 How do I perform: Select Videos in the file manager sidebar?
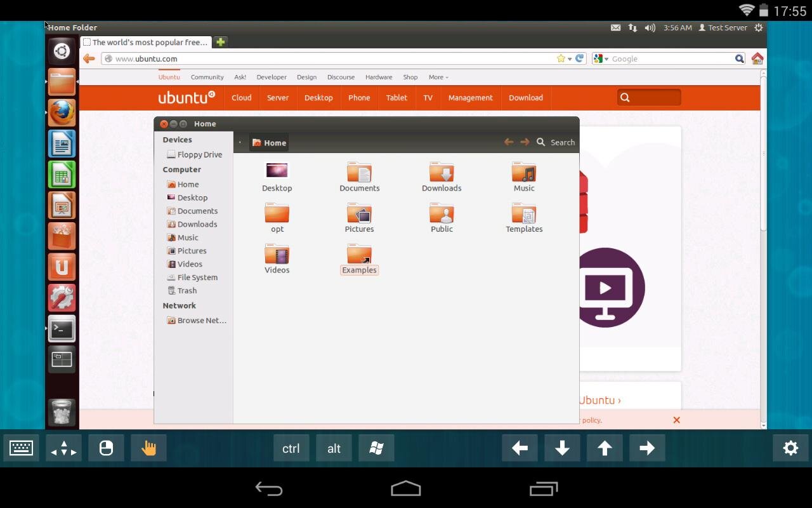(185, 264)
